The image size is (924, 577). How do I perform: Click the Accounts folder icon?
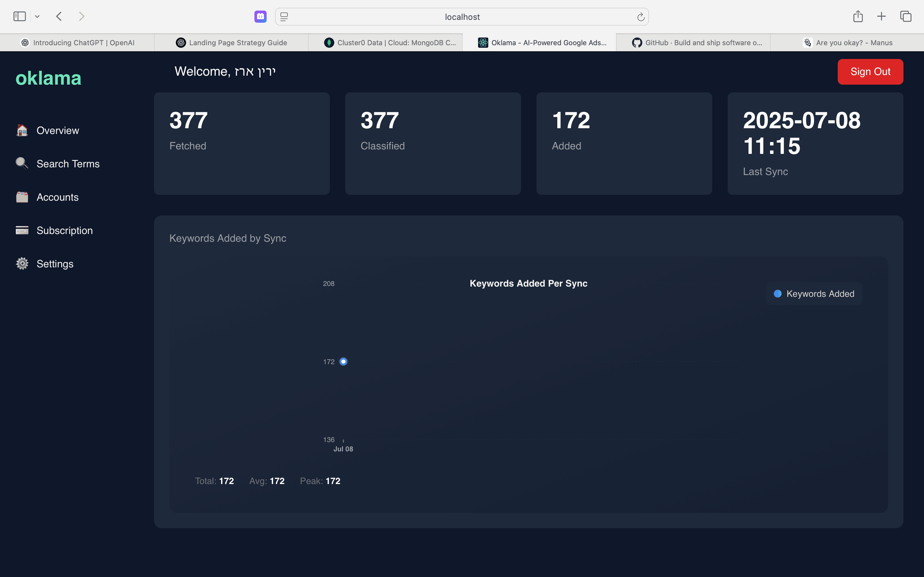(22, 197)
